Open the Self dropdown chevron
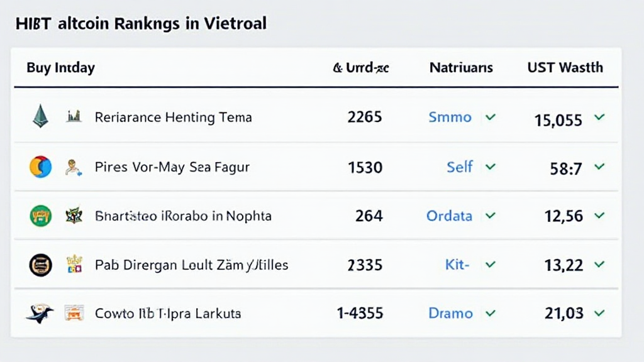 491,167
